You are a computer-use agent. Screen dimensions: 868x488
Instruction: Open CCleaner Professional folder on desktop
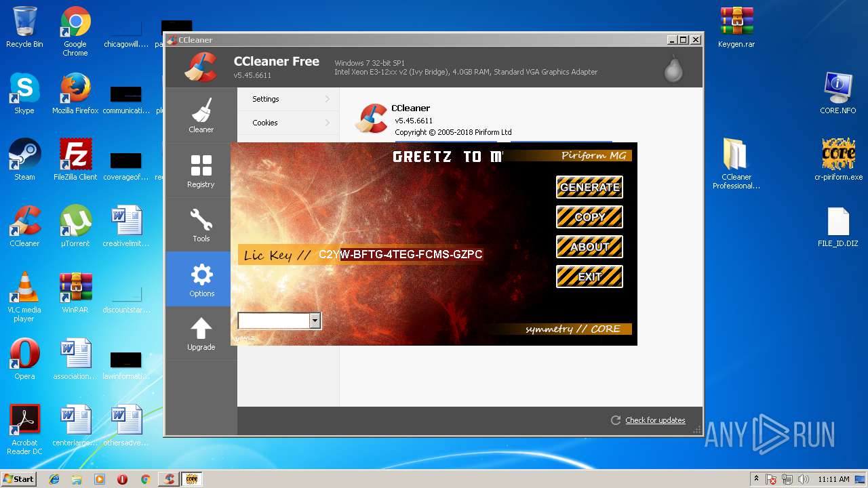pos(736,165)
